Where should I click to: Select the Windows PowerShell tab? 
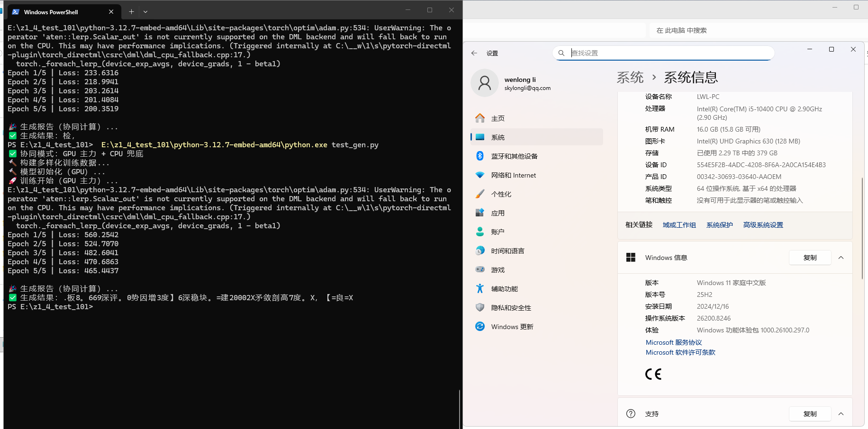click(63, 12)
